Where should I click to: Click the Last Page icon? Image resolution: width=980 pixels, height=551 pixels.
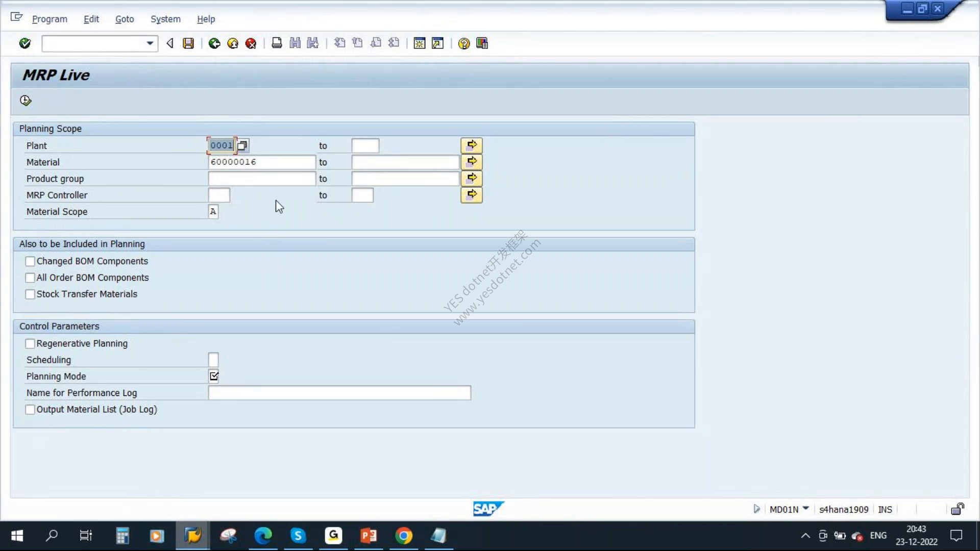(394, 43)
